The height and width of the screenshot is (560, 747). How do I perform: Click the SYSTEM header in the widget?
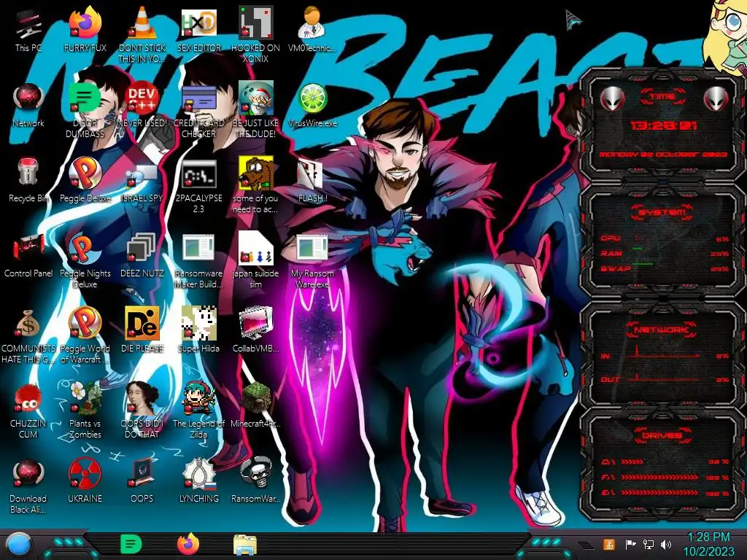point(662,212)
